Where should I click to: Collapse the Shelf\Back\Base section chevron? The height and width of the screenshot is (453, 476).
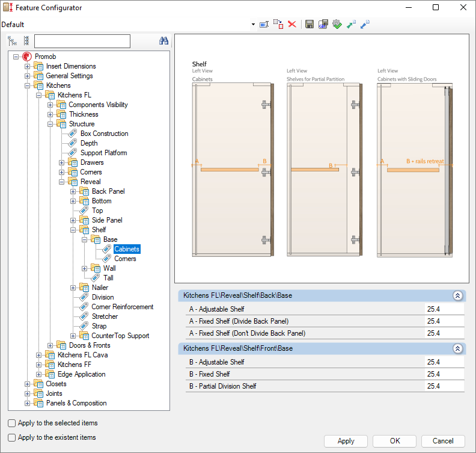pos(457,295)
